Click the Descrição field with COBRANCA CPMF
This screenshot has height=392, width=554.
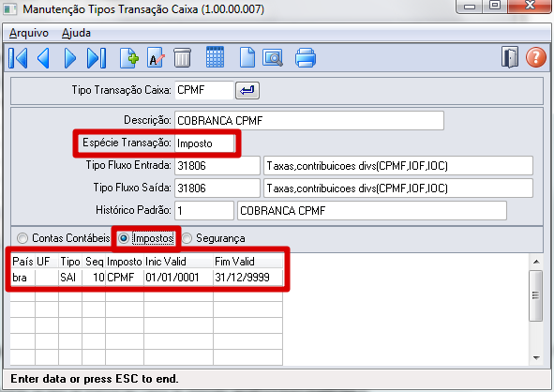(x=309, y=121)
